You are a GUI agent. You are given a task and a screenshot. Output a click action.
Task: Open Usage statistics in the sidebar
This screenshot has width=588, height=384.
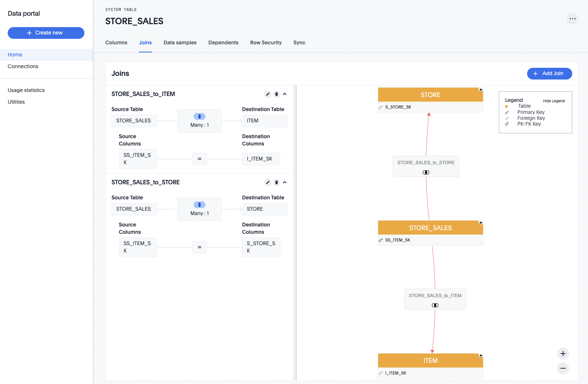[x=26, y=90]
